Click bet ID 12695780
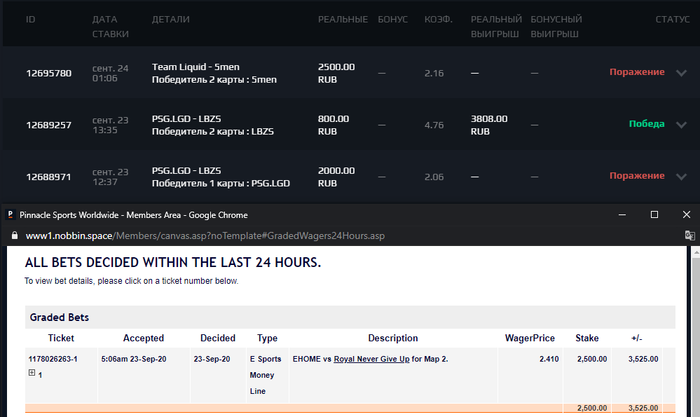Image resolution: width=700 pixels, height=417 pixels. 49,73
